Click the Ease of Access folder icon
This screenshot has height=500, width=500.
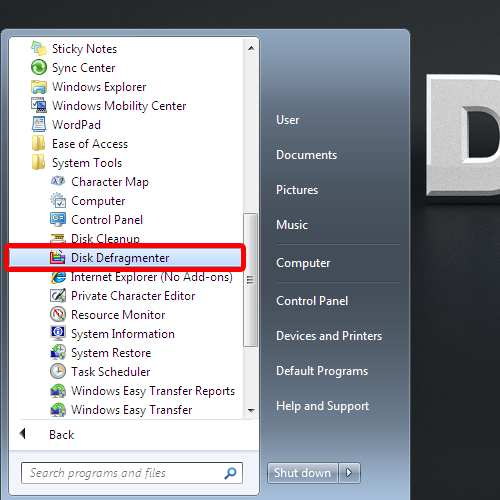pyautogui.click(x=39, y=144)
